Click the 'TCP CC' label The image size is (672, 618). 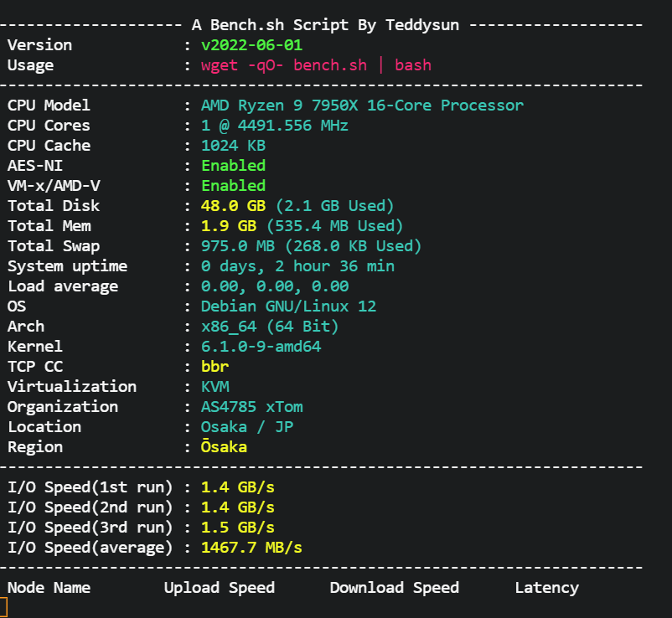[x=35, y=367]
